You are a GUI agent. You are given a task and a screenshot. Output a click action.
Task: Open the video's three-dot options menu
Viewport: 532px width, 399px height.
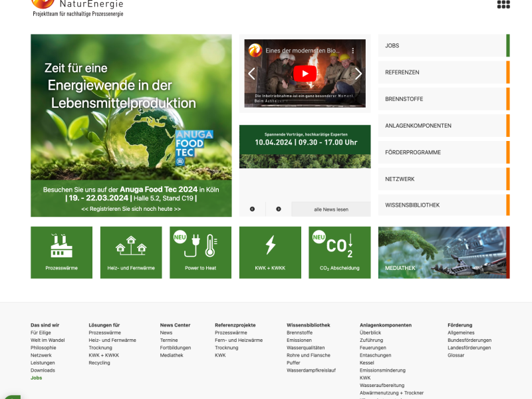(353, 51)
